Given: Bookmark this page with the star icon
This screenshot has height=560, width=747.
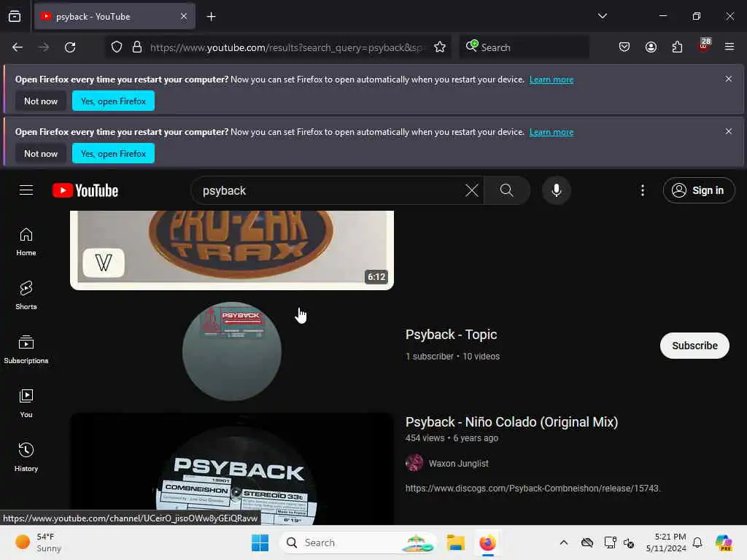Looking at the screenshot, I should point(440,47).
